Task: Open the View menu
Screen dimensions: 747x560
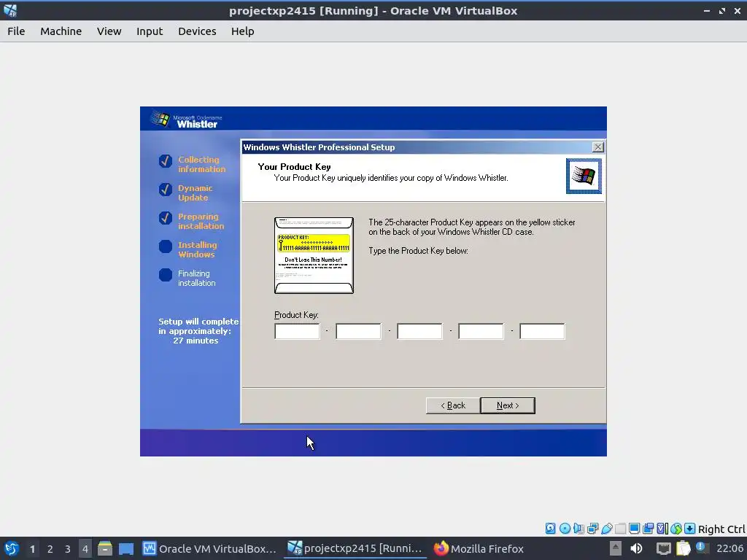Action: tap(109, 31)
